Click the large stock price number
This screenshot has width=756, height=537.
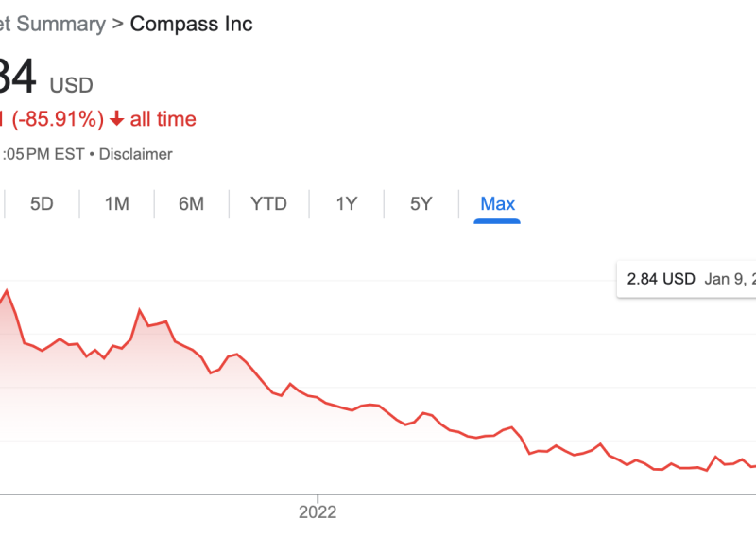coord(17,79)
